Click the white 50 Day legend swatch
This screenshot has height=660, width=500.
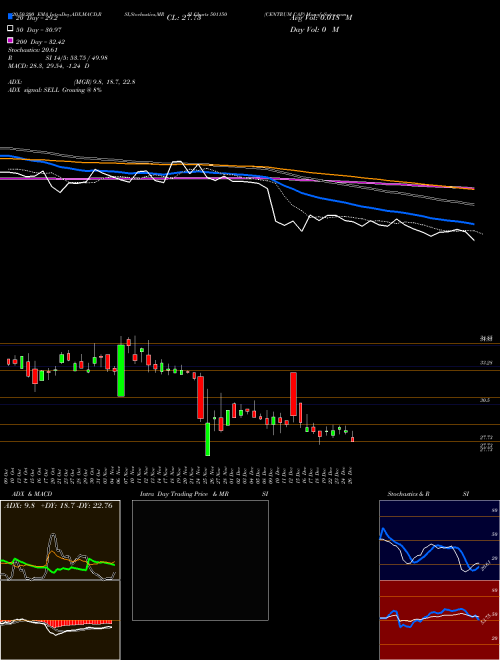[10, 29]
